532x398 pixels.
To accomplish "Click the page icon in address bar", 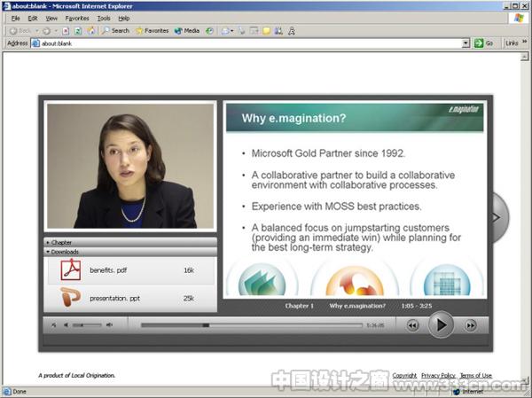I will (35, 43).
